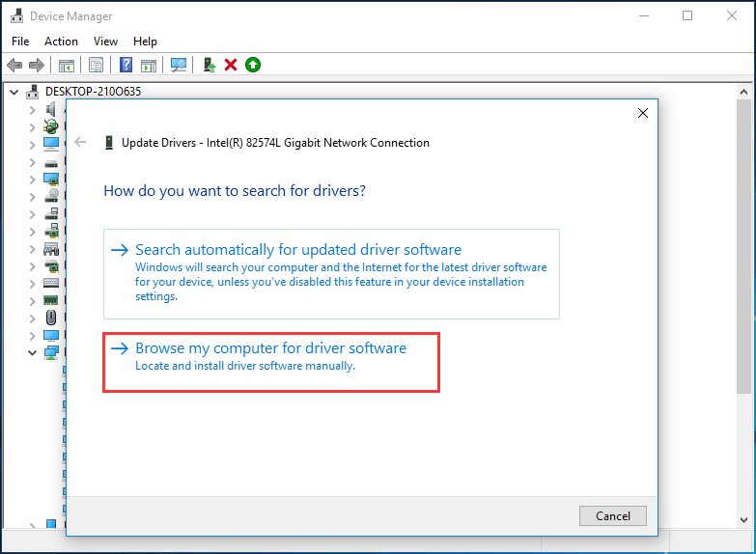Click the Cancel button
Image resolution: width=756 pixels, height=554 pixels.
pyautogui.click(x=613, y=516)
